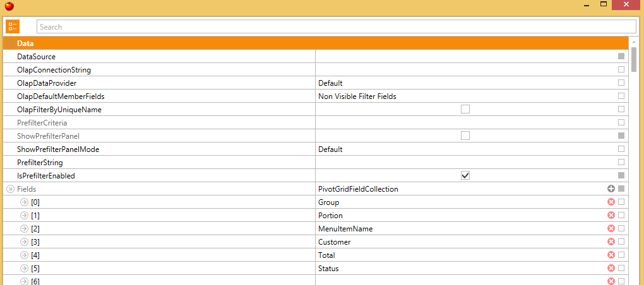This screenshot has width=644, height=285.
Task: Toggle the ShowPrefilterPanel checkbox
Action: pyautogui.click(x=465, y=136)
